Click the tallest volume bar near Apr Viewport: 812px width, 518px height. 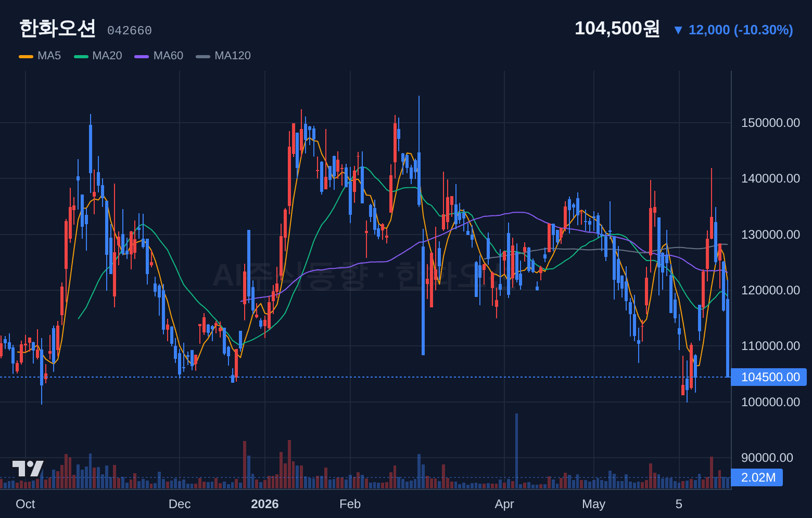(x=516, y=451)
